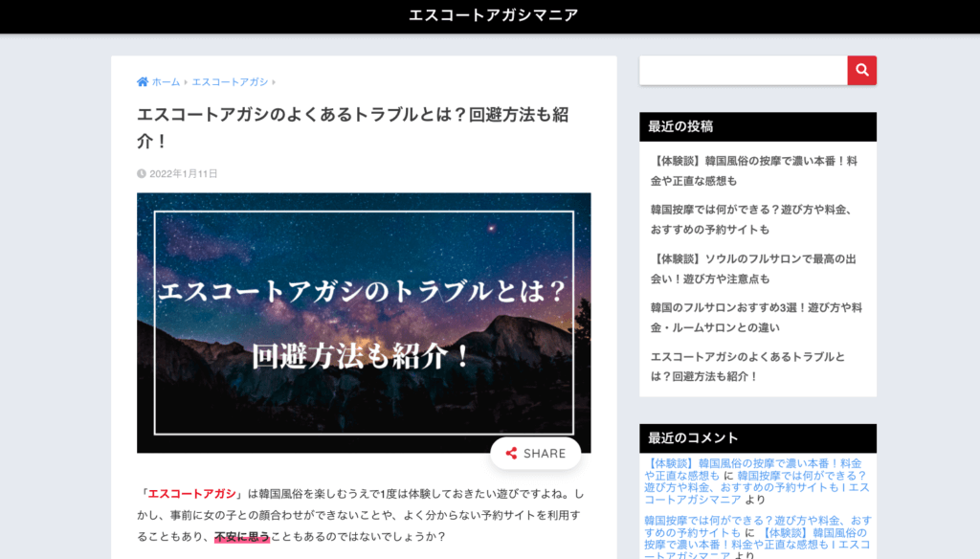Click the clock icon near post date
Viewport: 980px width, 559px height.
(142, 174)
